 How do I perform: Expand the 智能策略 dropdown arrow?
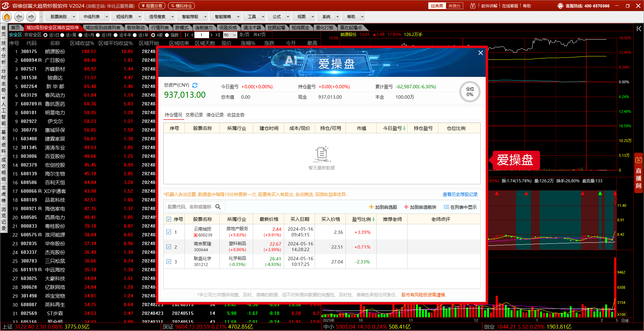[238, 17]
